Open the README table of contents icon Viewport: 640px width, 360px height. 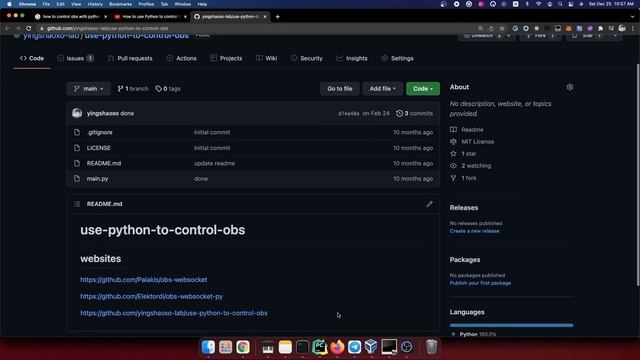pos(77,204)
